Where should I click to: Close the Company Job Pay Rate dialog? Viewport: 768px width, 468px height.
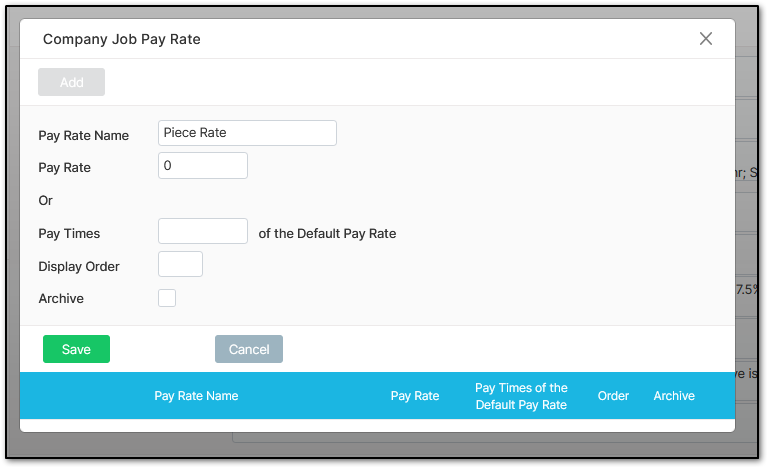706,39
